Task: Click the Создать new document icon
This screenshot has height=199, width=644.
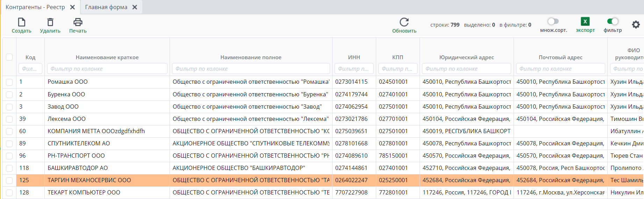Action: click(22, 22)
